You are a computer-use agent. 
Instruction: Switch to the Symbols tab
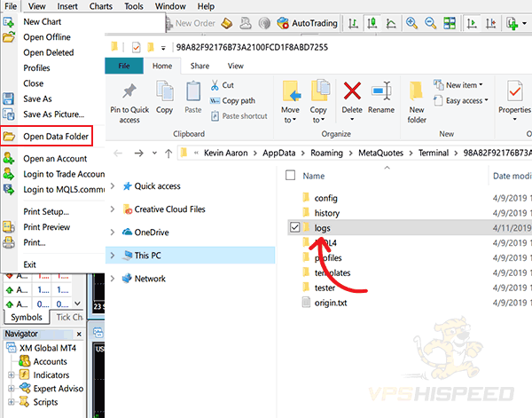coord(27,317)
